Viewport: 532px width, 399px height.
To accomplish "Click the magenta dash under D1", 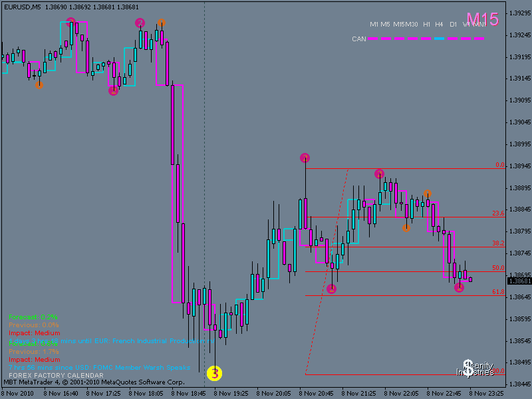I will coord(452,39).
